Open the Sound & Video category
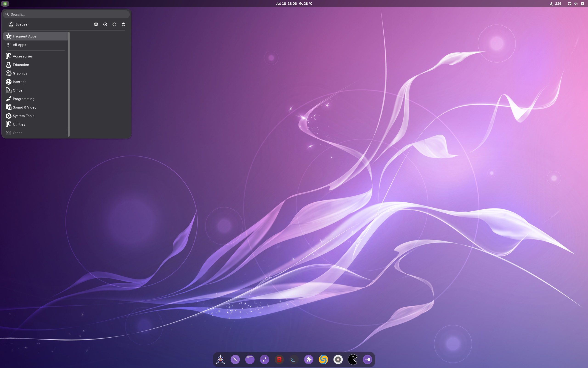 tap(35, 107)
